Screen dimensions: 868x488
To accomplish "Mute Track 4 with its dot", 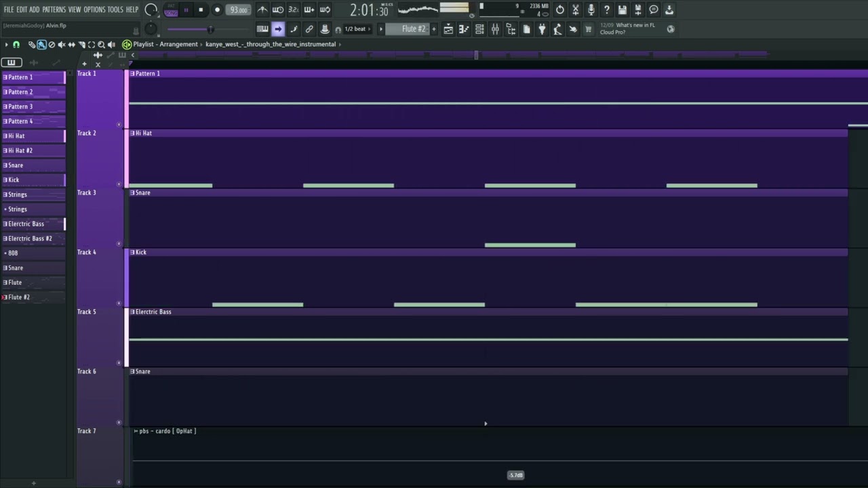I will 119,303.
